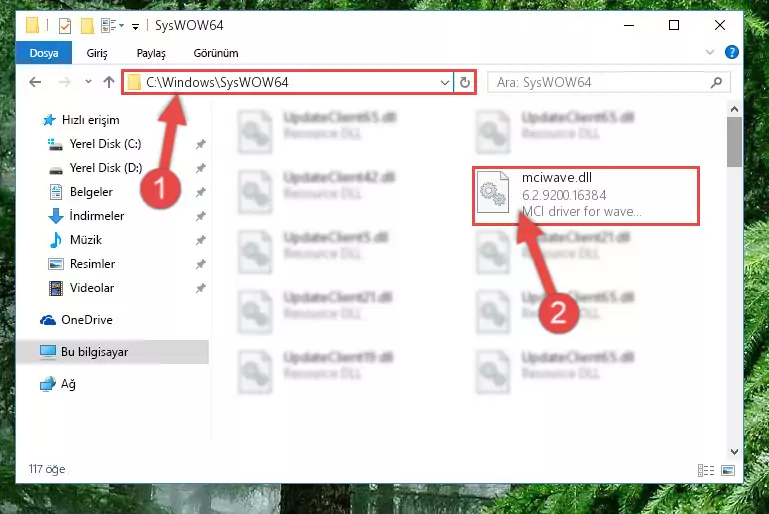This screenshot has width=769, height=514.
Task: Click the Properties quick access icon
Action: (x=65, y=25)
